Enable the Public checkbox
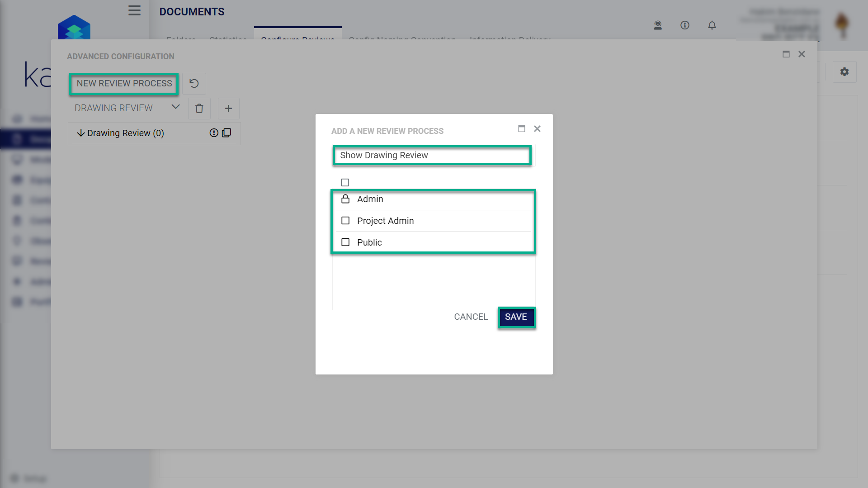 point(345,242)
